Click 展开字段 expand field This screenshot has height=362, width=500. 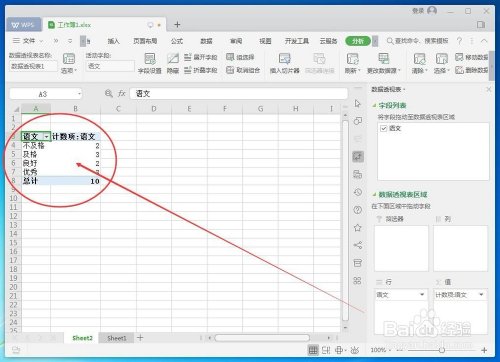pyautogui.click(x=201, y=57)
